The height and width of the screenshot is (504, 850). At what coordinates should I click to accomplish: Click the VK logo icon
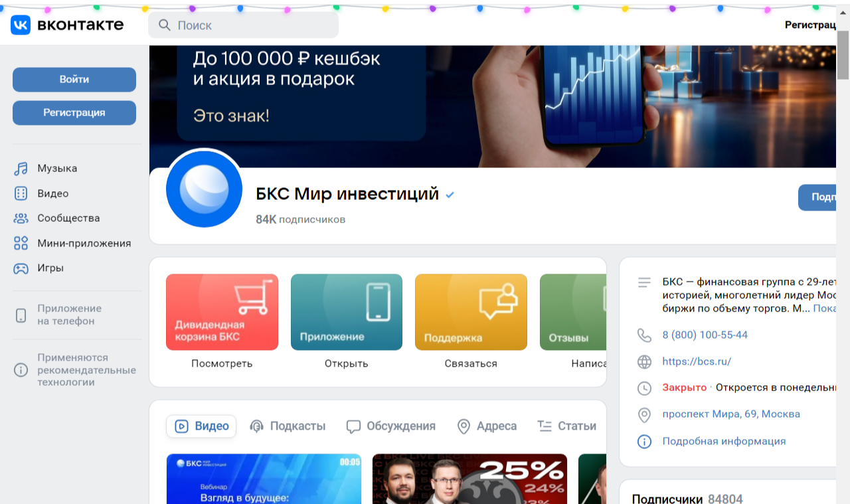pyautogui.click(x=21, y=25)
